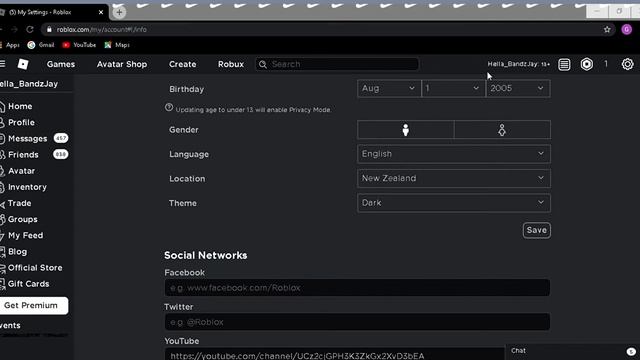Open the Location dropdown set to New Zealand
Image resolution: width=640 pixels, height=360 pixels.
click(x=454, y=178)
